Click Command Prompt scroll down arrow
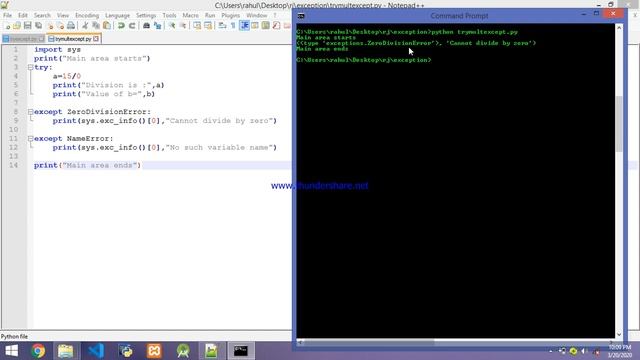 619,334
